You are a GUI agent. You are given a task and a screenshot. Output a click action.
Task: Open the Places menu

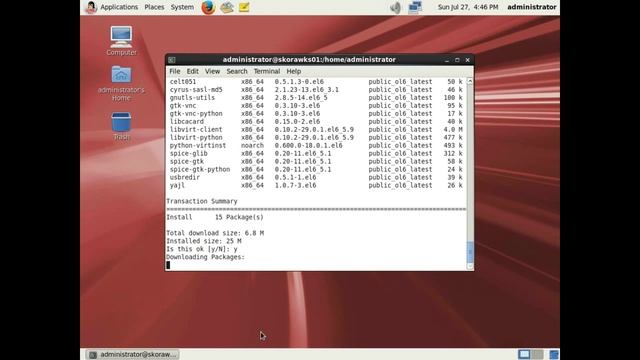coord(154,7)
